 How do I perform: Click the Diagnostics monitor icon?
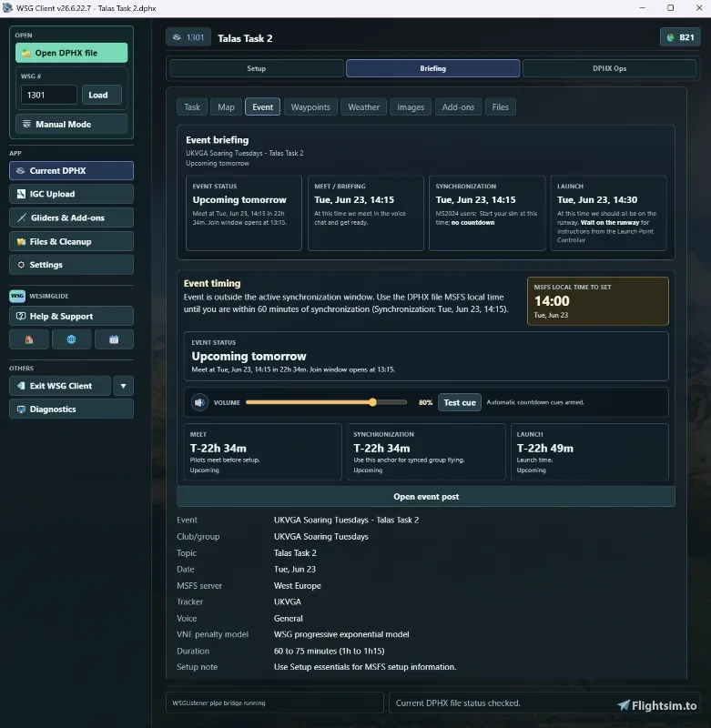(x=21, y=409)
